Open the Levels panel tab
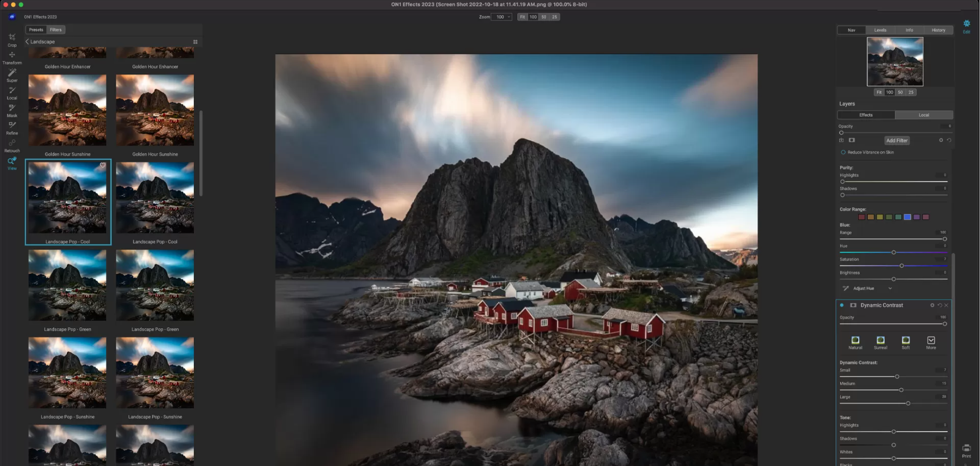This screenshot has width=980, height=466. 880,30
